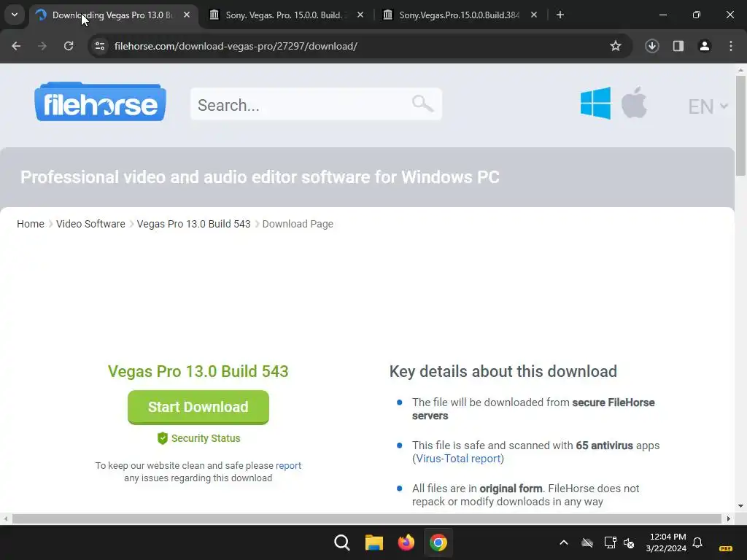Close the Sony.Vegas.Pro.15.0.0.Build.384 tab
Viewport: 747px width, 560px height.
click(x=533, y=15)
